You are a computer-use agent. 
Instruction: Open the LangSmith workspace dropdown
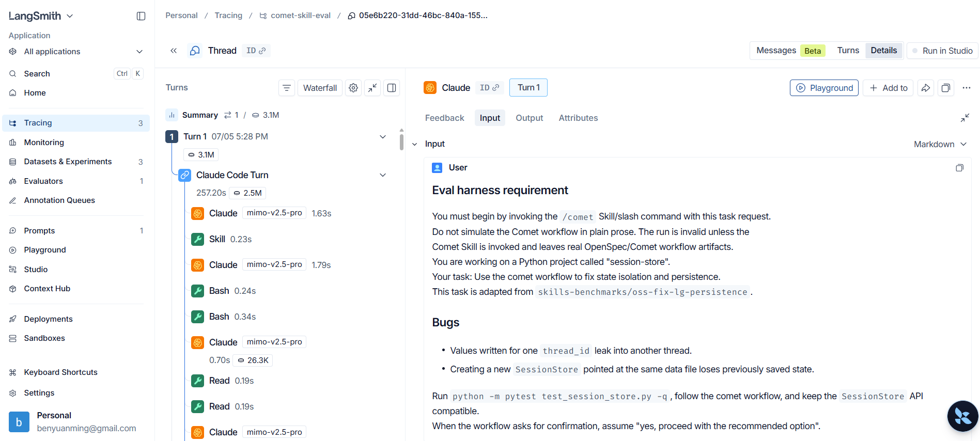tap(41, 16)
